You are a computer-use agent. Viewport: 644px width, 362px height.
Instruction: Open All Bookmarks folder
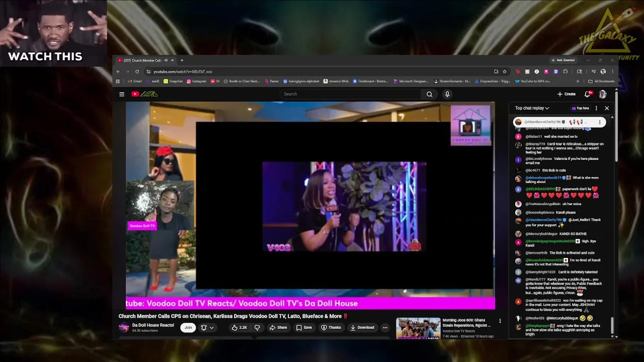click(601, 81)
